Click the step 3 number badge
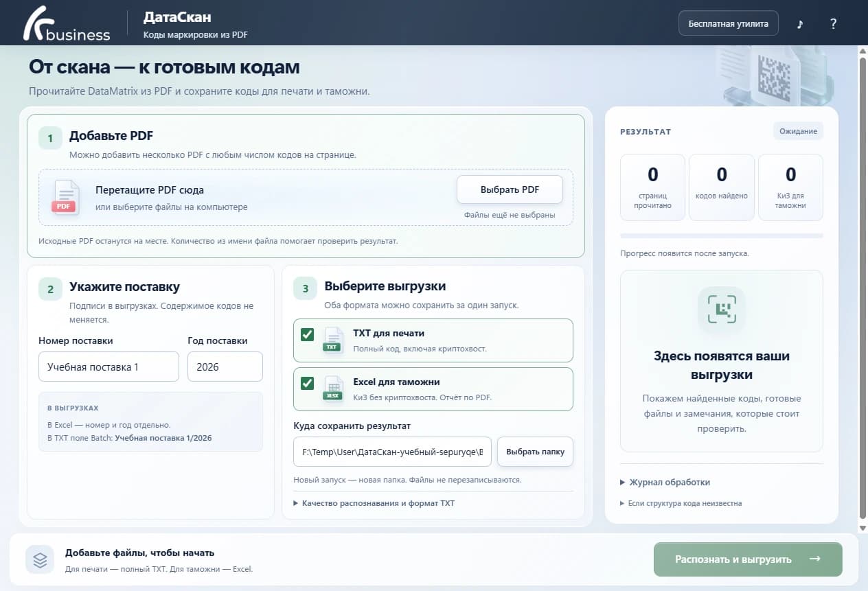 tap(305, 288)
